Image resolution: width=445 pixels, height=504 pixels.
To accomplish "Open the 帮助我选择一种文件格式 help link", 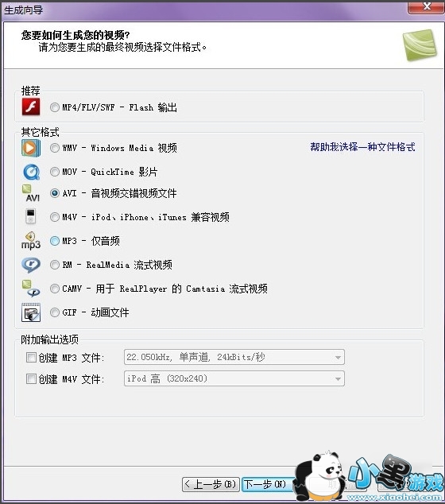I will click(x=362, y=147).
